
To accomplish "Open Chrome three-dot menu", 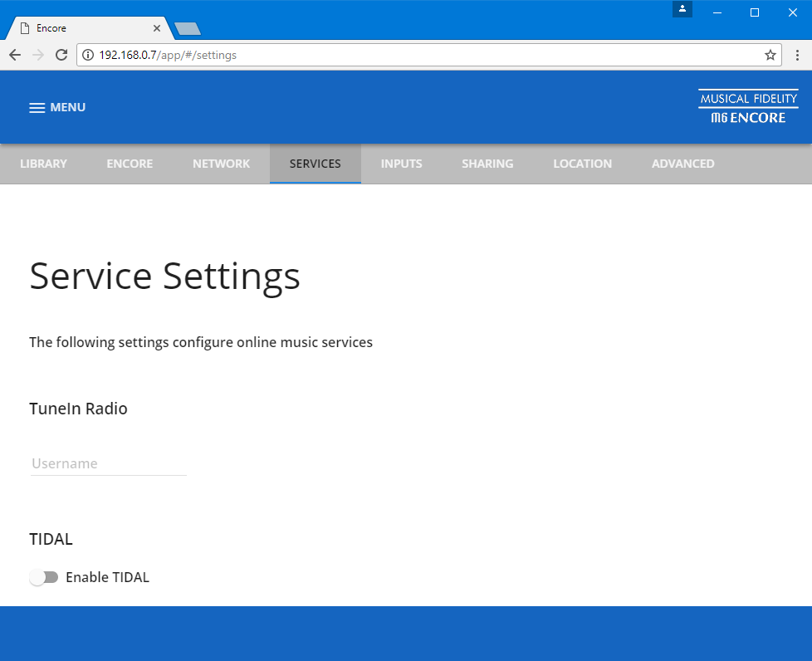I will (797, 55).
